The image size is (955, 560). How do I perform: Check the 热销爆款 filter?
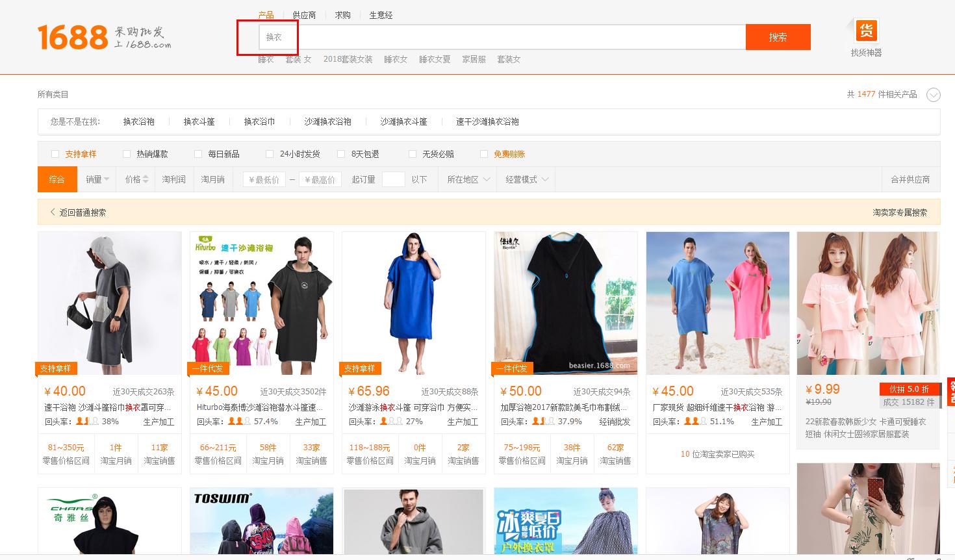tap(127, 153)
